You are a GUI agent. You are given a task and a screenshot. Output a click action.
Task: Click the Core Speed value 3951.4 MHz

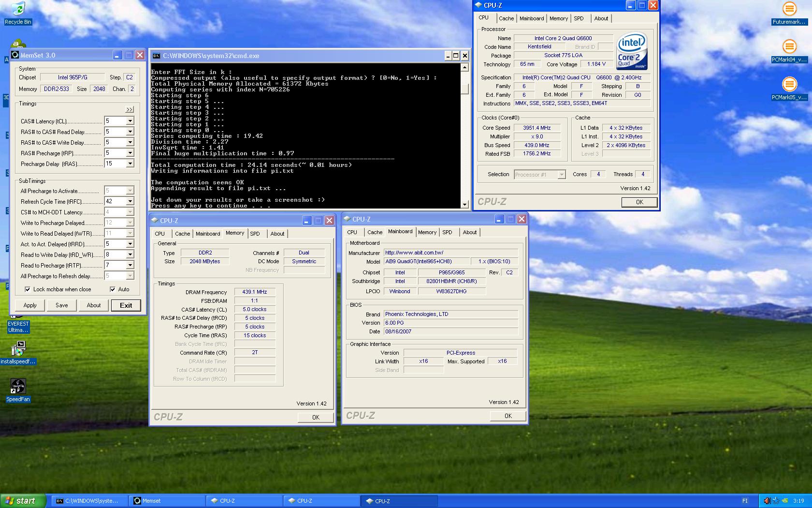tap(537, 128)
